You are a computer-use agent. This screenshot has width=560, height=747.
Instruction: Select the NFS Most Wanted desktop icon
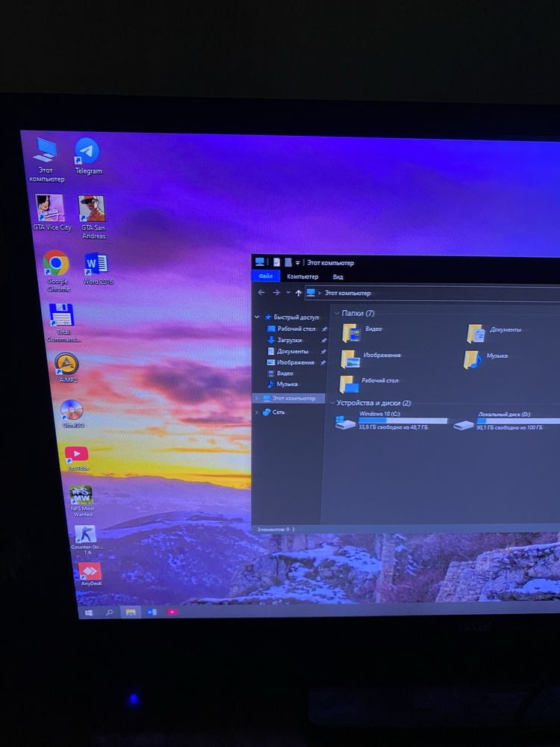coord(82,501)
